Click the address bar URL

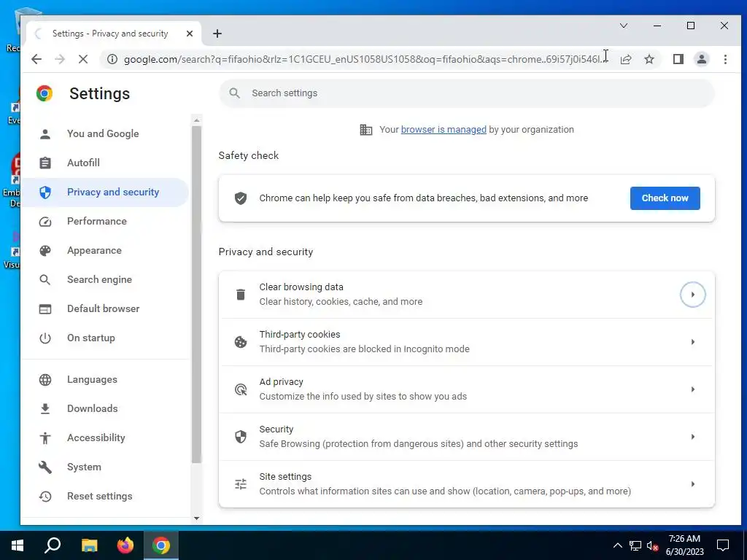tap(365, 59)
